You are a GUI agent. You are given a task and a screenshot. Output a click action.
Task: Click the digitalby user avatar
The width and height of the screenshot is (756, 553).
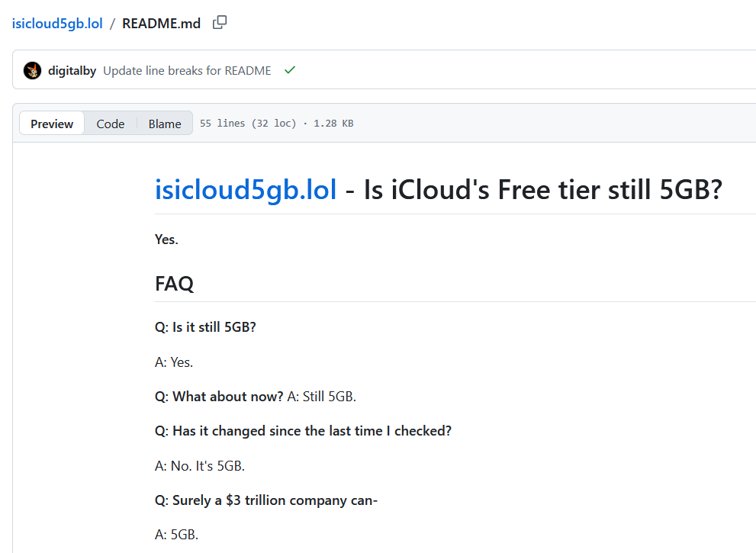33,71
